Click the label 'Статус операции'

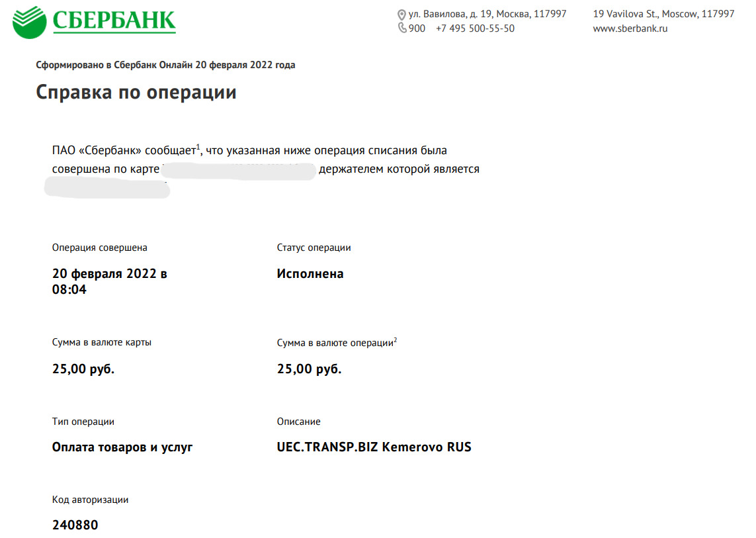click(x=314, y=247)
